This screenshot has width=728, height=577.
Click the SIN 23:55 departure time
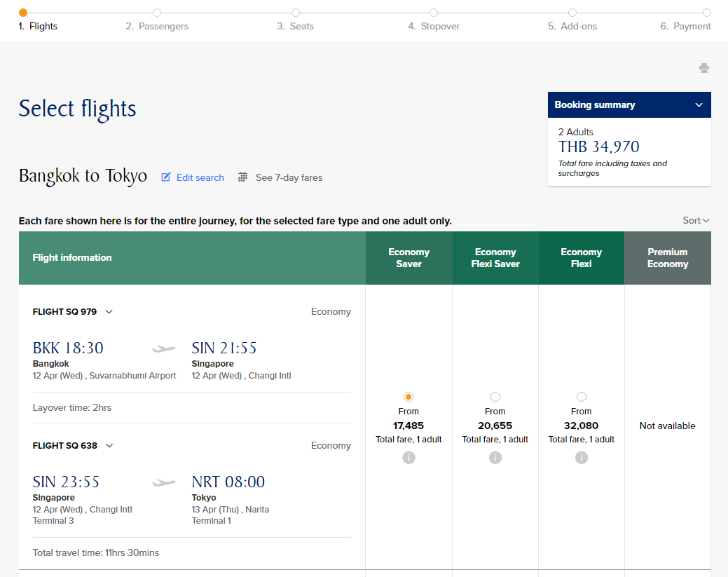[x=66, y=482]
